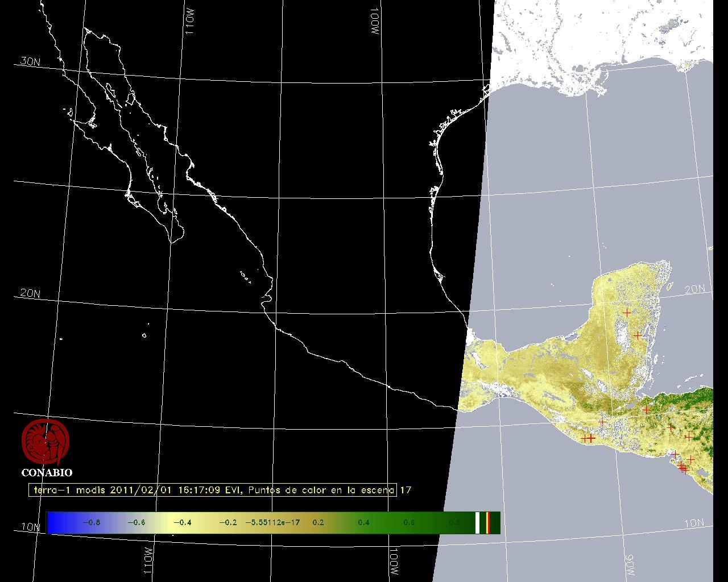Screen dimensions: 728x582
Task: Click the 20N label near the Yucatán peninsula
Action: (x=694, y=289)
